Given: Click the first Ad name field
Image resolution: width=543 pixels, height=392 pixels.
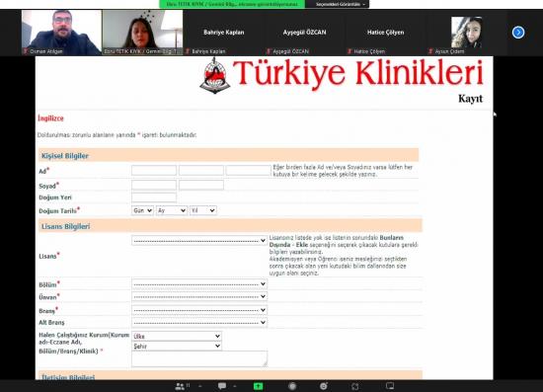Looking at the screenshot, I should coord(154,171).
